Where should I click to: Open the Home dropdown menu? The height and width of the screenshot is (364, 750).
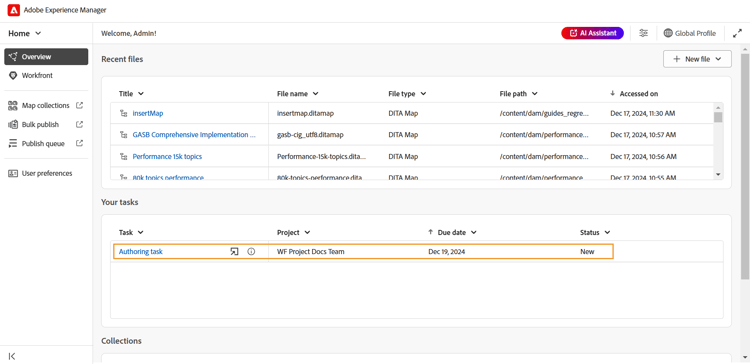25,33
